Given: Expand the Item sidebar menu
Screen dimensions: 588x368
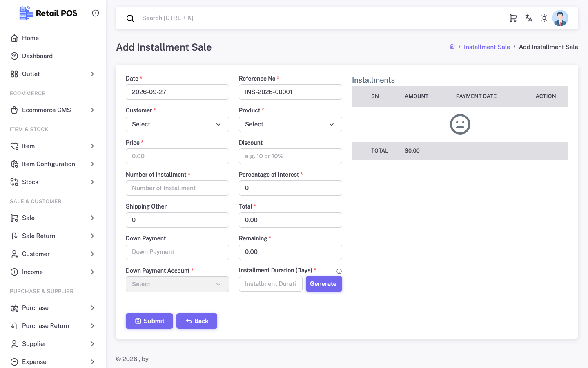Looking at the screenshot, I should pyautogui.click(x=53, y=146).
